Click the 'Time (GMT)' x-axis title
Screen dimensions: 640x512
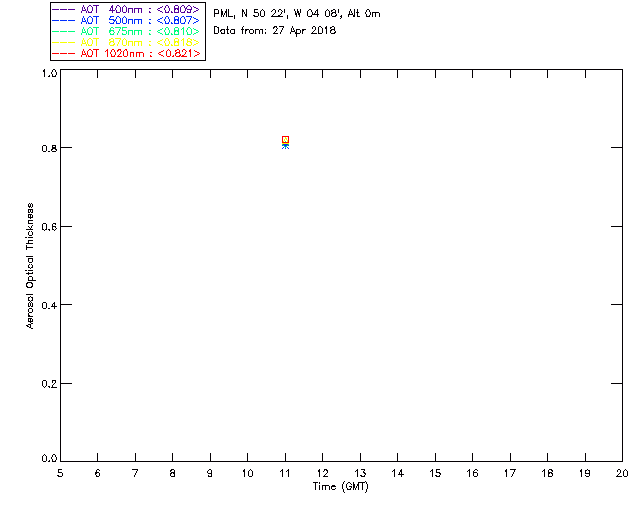click(341, 487)
